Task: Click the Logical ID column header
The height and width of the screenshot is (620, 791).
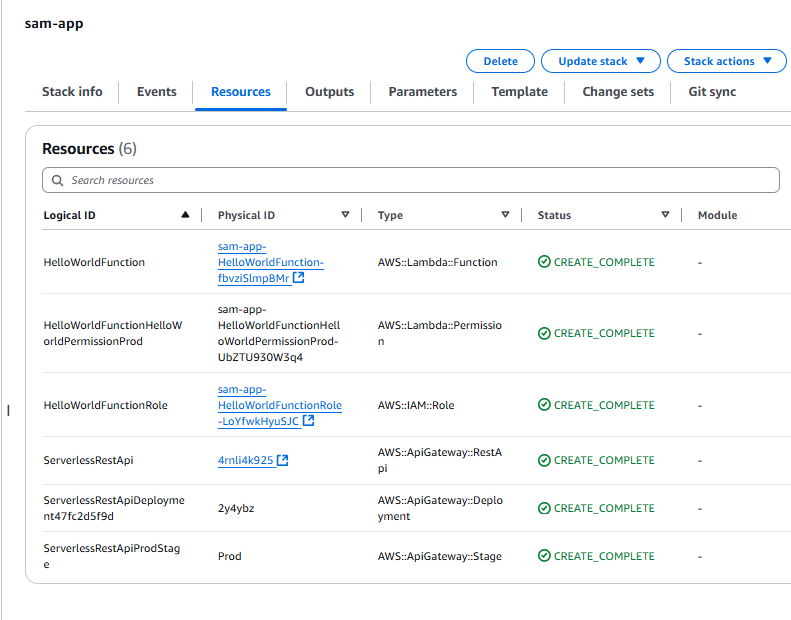Action: pos(69,215)
